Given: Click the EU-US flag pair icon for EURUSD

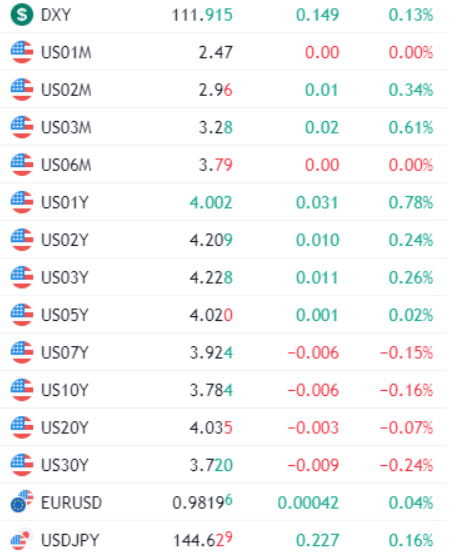Looking at the screenshot, I should pos(22,502).
